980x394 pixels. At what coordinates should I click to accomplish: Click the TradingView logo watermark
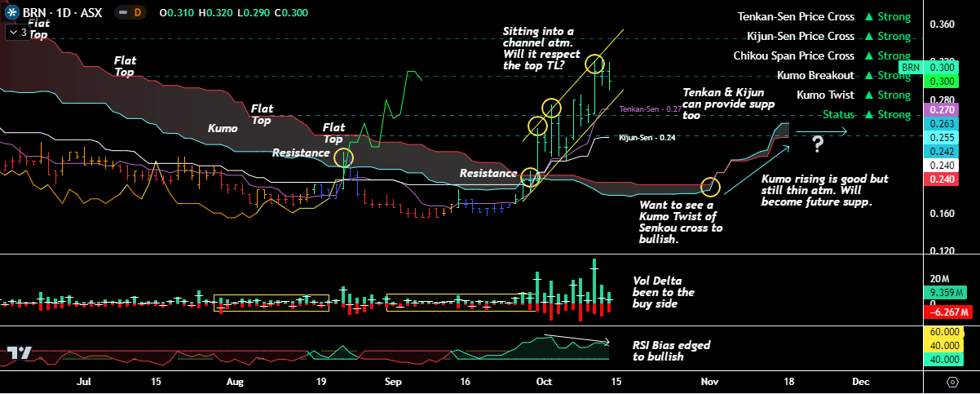pyautogui.click(x=20, y=354)
